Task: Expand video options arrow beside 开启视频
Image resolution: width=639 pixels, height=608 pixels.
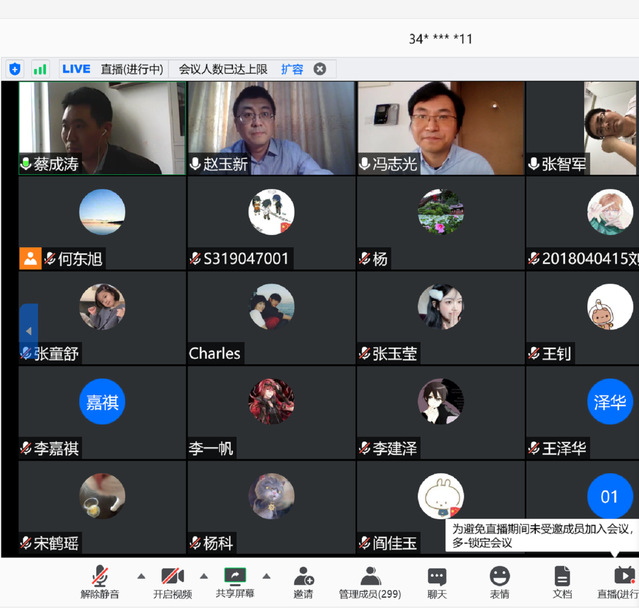Action: [x=204, y=576]
